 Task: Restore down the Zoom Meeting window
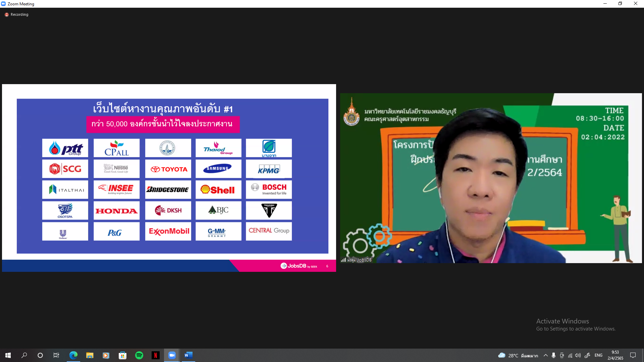tap(620, 4)
